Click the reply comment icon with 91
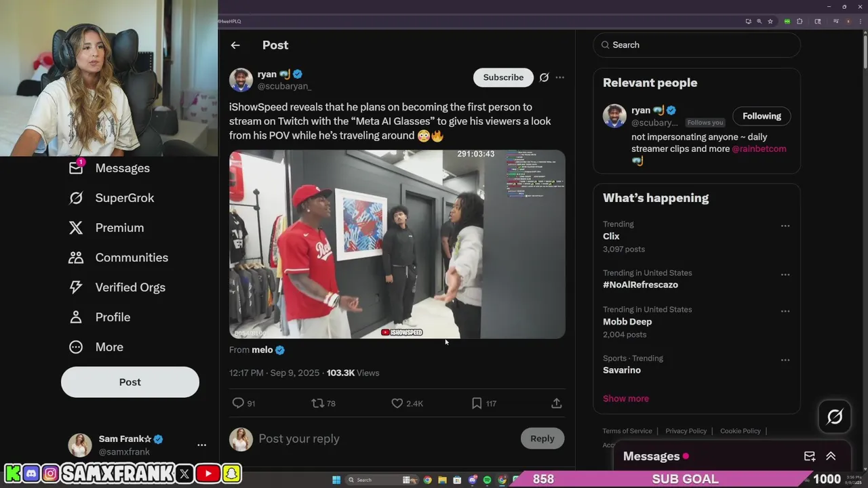Viewport: 868px width, 488px height. point(238,403)
